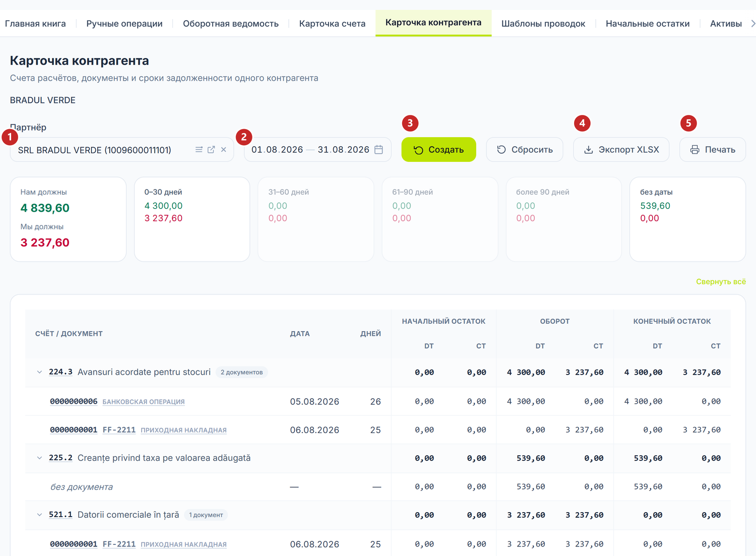
Task: Open FF-2211 link under account 521.1
Action: point(119,544)
